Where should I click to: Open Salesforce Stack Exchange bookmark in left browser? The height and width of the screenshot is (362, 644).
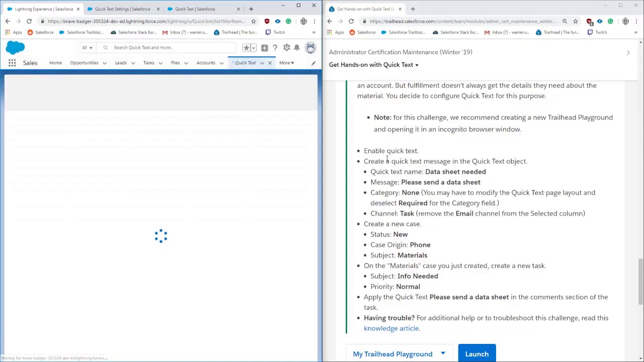coord(133,32)
